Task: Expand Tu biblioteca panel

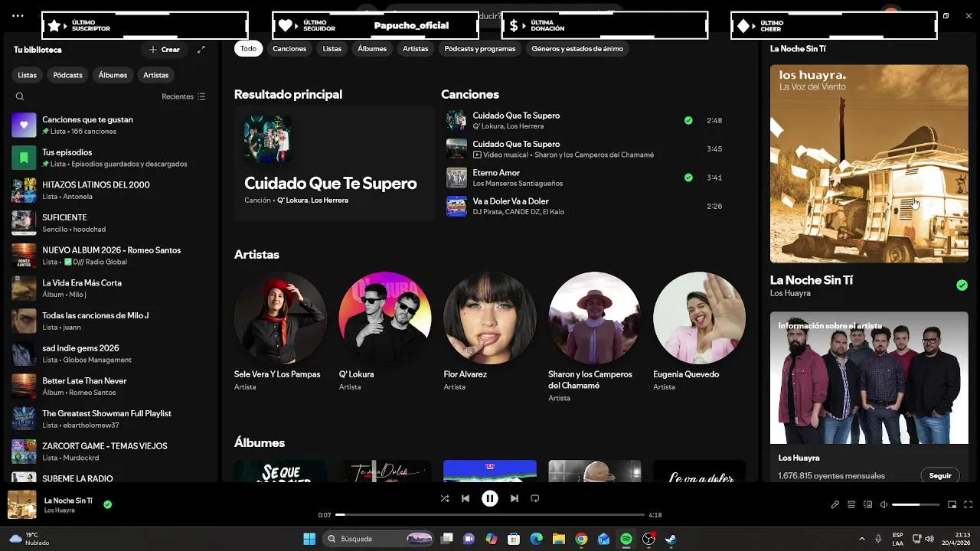Action: tap(201, 50)
